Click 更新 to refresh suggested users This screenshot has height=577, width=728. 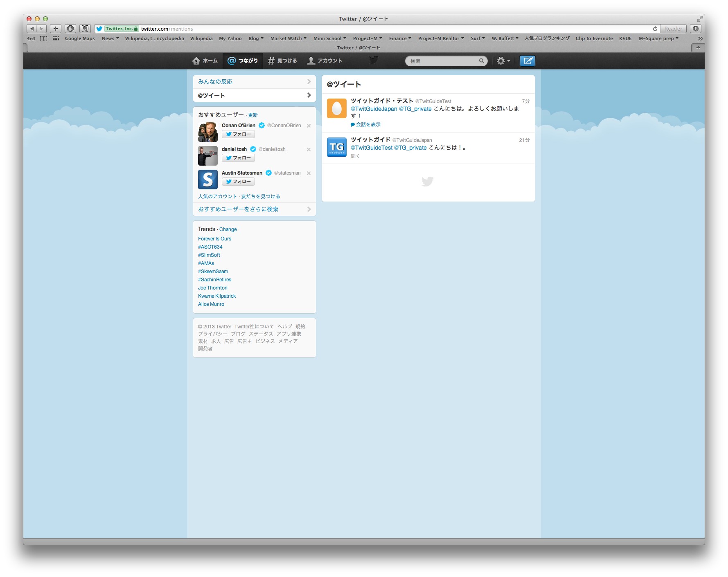[x=253, y=115]
